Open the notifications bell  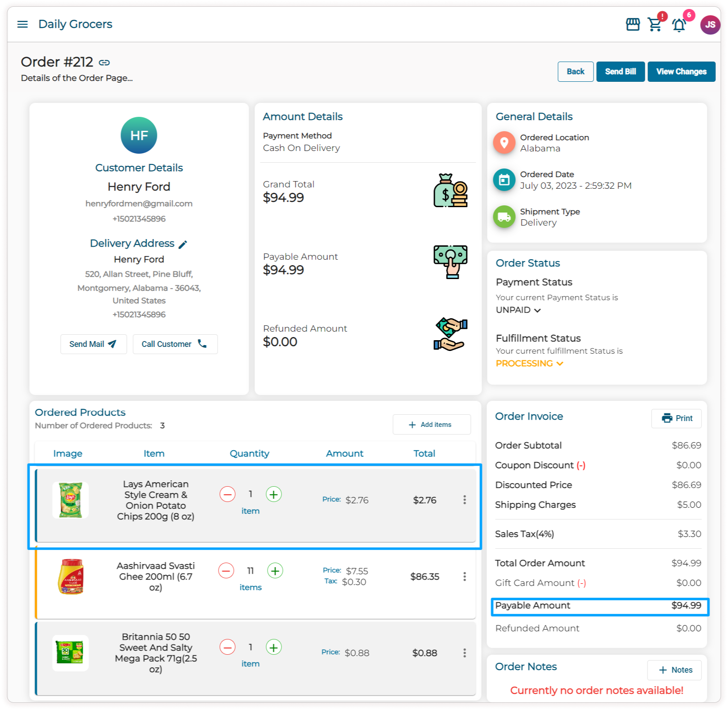point(679,25)
